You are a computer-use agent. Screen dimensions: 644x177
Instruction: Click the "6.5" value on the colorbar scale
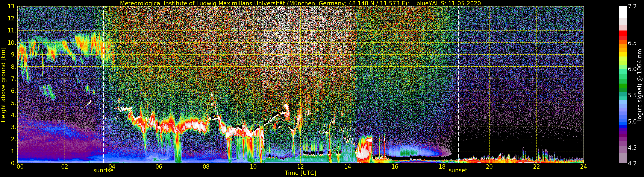632,43
